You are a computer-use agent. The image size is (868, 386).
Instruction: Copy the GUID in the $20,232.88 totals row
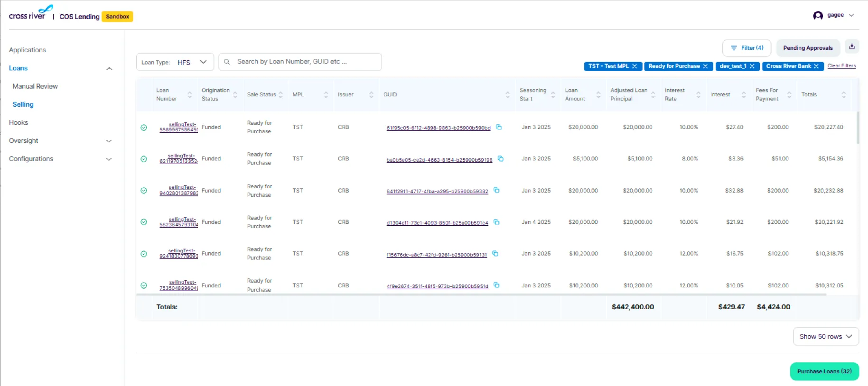coord(496,190)
